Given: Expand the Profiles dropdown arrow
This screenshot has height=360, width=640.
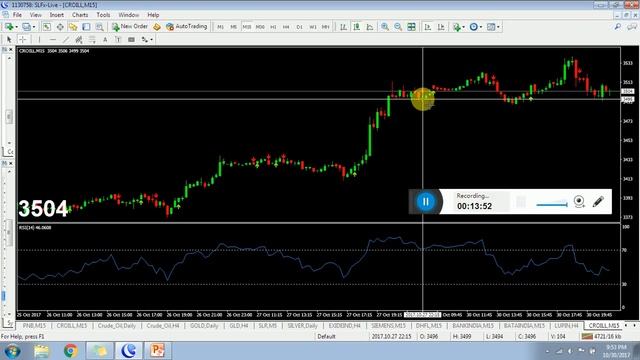Looking at the screenshot, I should click(33, 27).
